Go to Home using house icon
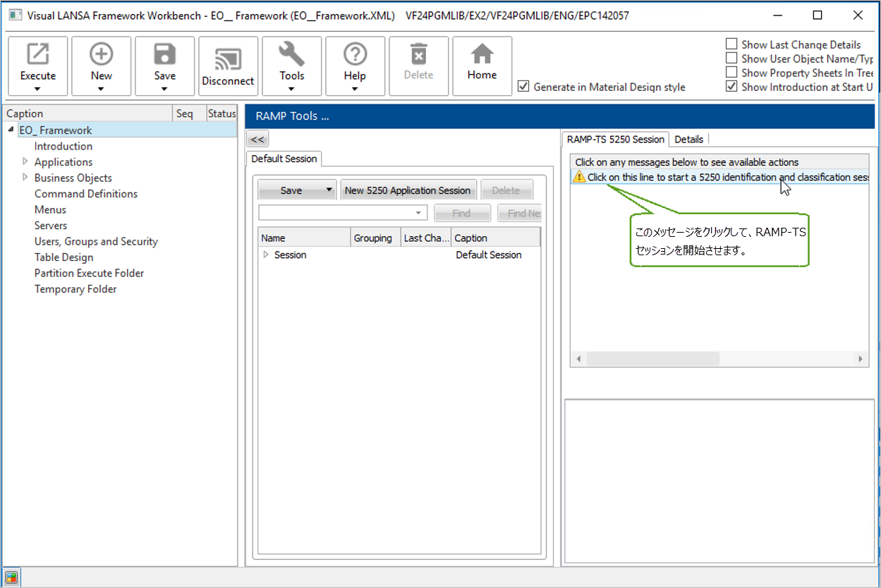The width and height of the screenshot is (881, 588). (482, 56)
